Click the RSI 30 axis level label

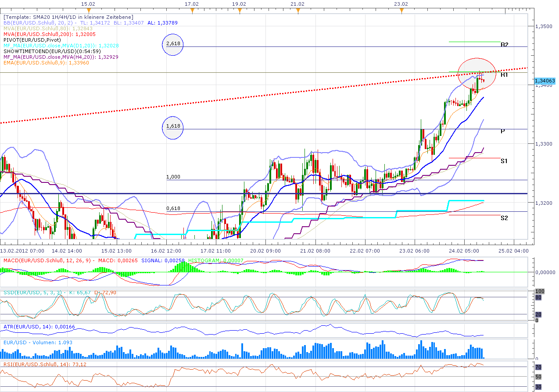point(538,387)
